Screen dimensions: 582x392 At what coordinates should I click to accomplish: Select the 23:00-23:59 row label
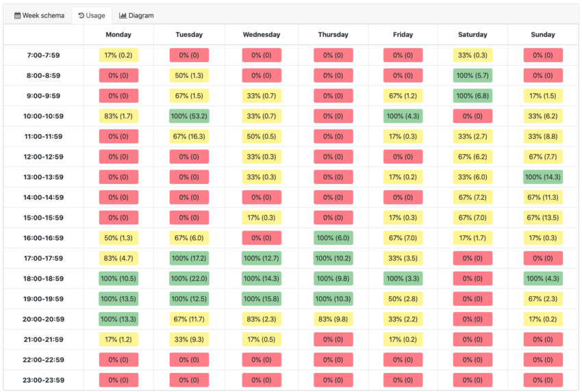coord(43,380)
